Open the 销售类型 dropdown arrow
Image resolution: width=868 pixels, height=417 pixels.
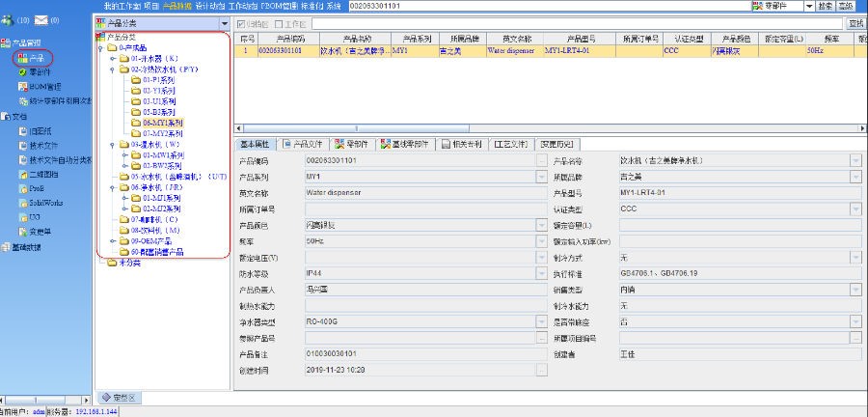tap(854, 289)
